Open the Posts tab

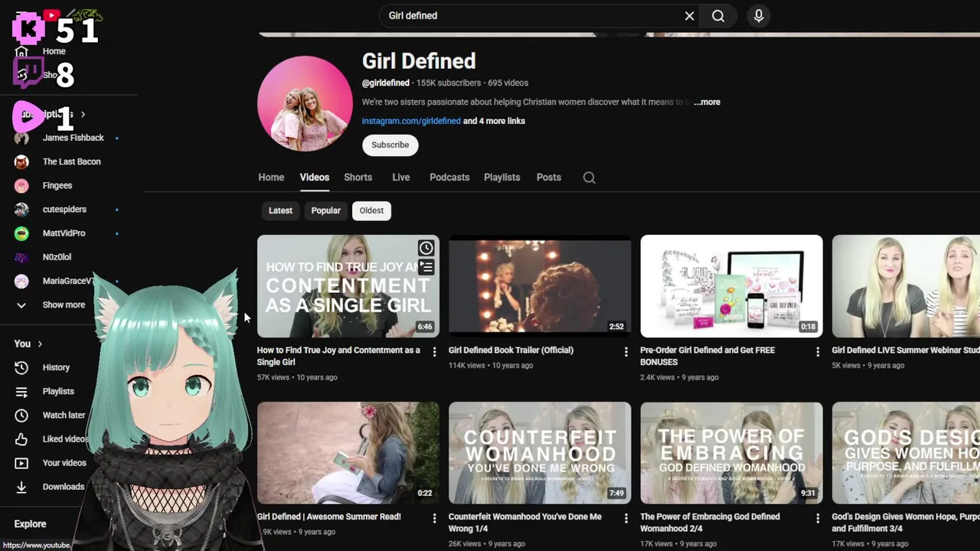click(x=549, y=178)
